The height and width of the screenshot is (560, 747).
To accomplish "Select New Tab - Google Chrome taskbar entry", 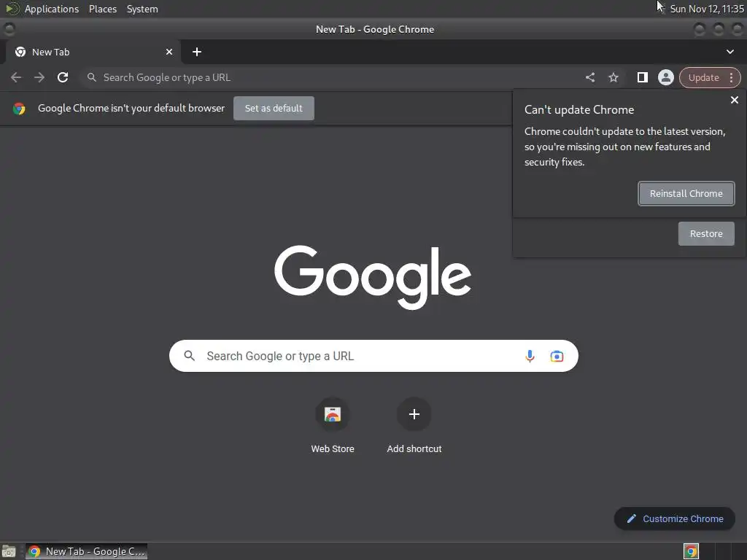I will pyautogui.click(x=86, y=551).
